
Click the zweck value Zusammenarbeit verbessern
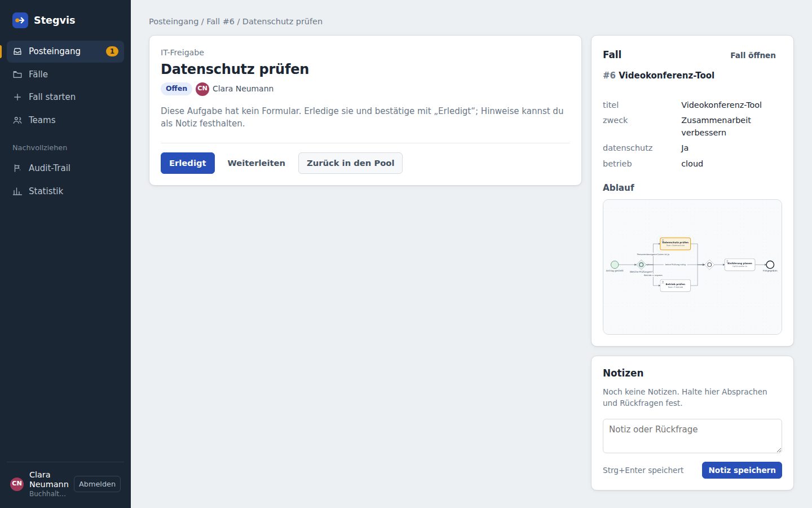(x=716, y=126)
